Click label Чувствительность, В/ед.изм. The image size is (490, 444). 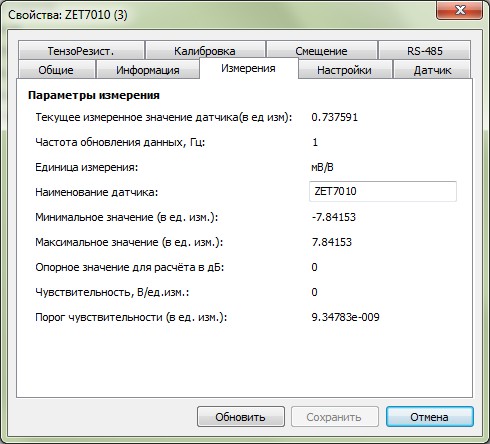[112, 292]
